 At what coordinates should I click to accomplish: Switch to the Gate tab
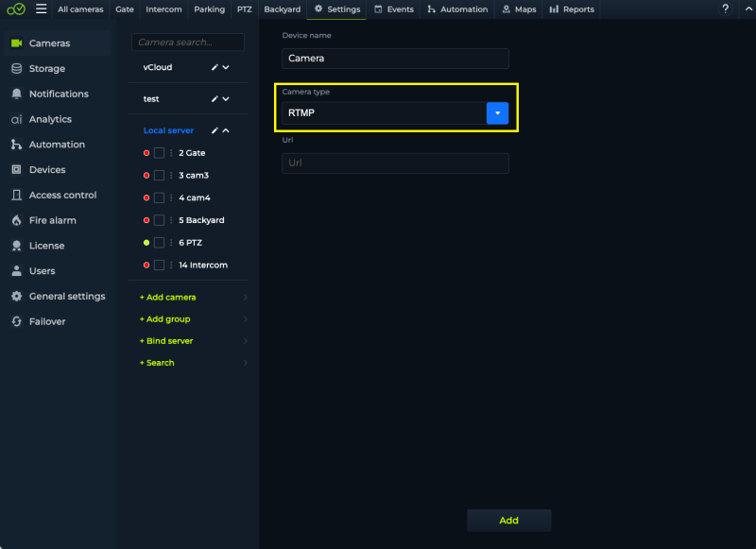pos(125,9)
